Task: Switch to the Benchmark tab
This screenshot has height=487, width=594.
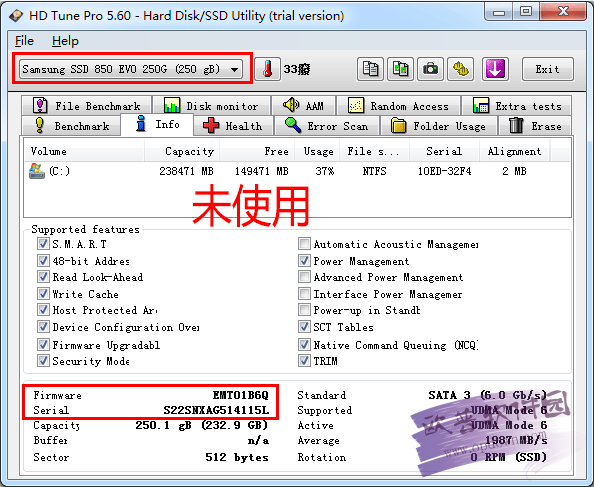Action: click(x=71, y=126)
